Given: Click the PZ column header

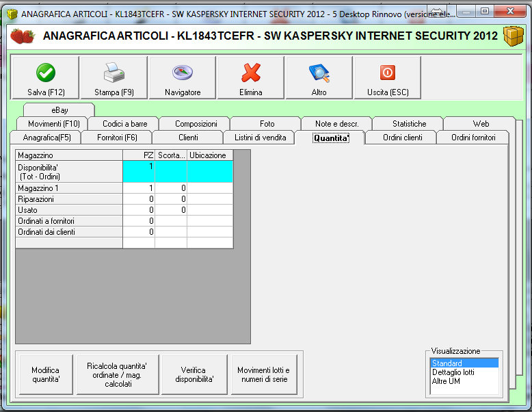Looking at the screenshot, I should click(x=139, y=155).
